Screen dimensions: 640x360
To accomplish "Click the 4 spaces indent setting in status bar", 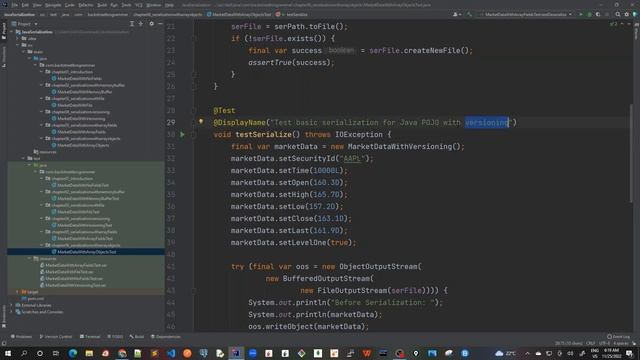I will [x=621, y=343].
